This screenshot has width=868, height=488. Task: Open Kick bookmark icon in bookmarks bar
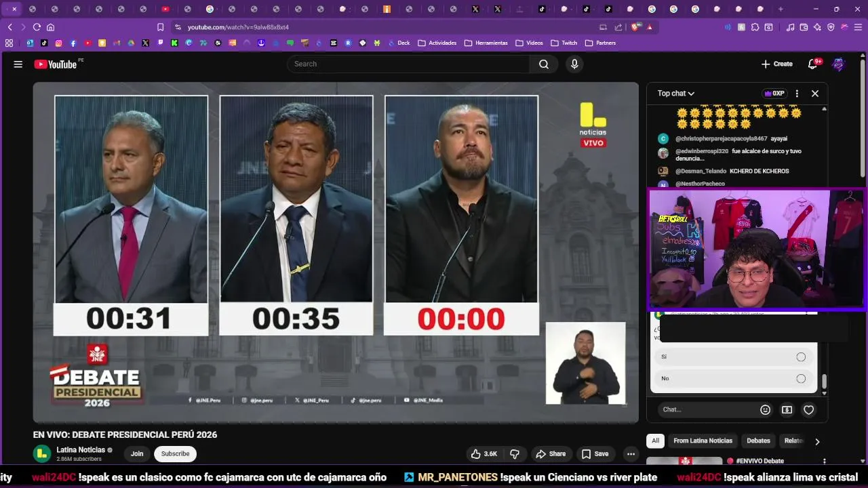click(x=174, y=43)
